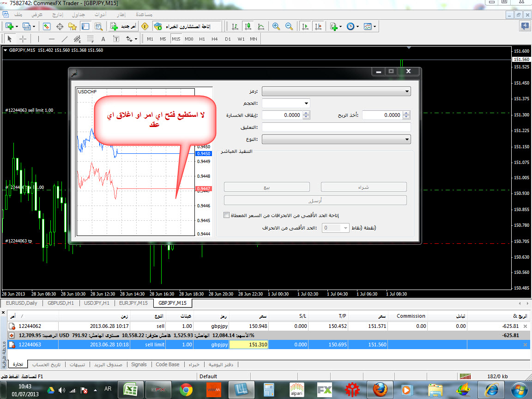Open the أدوات menu

(100, 15)
